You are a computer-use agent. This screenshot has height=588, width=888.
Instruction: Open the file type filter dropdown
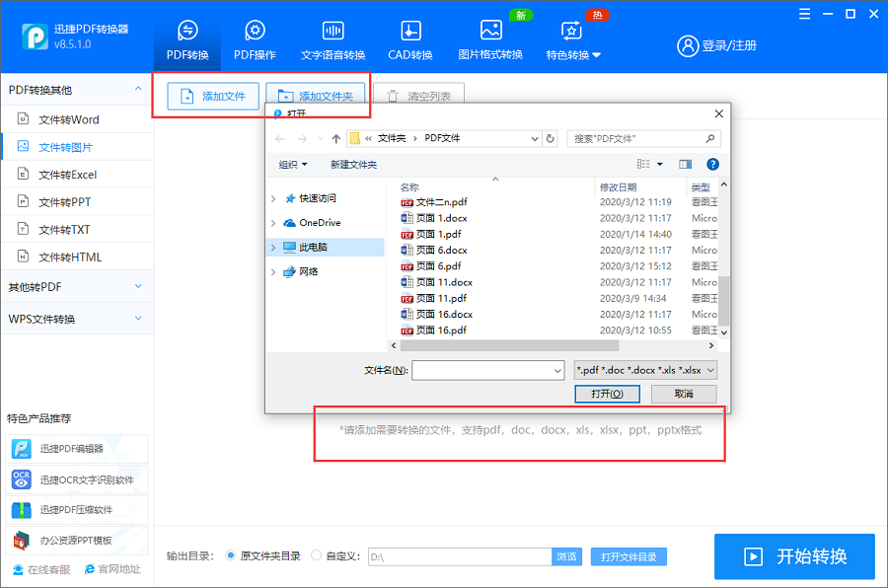tap(645, 370)
